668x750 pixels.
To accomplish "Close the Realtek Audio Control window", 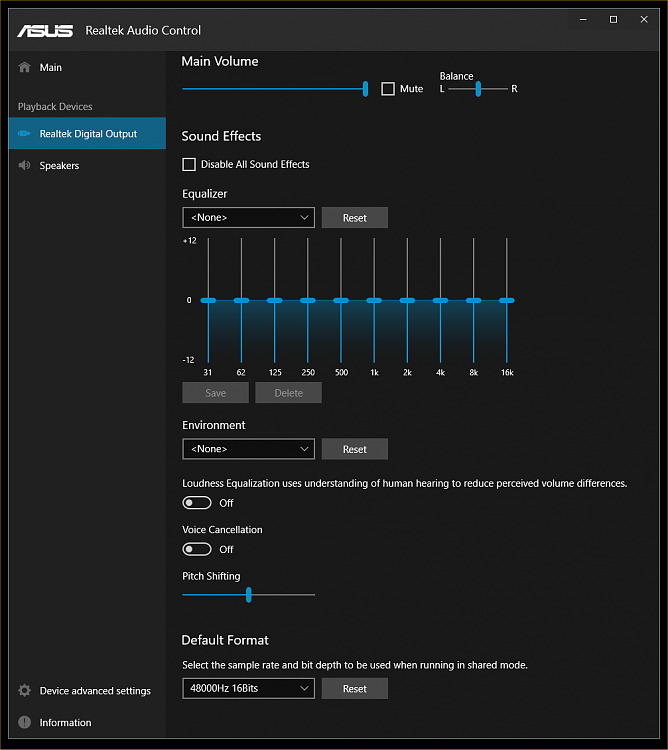I will [x=644, y=20].
